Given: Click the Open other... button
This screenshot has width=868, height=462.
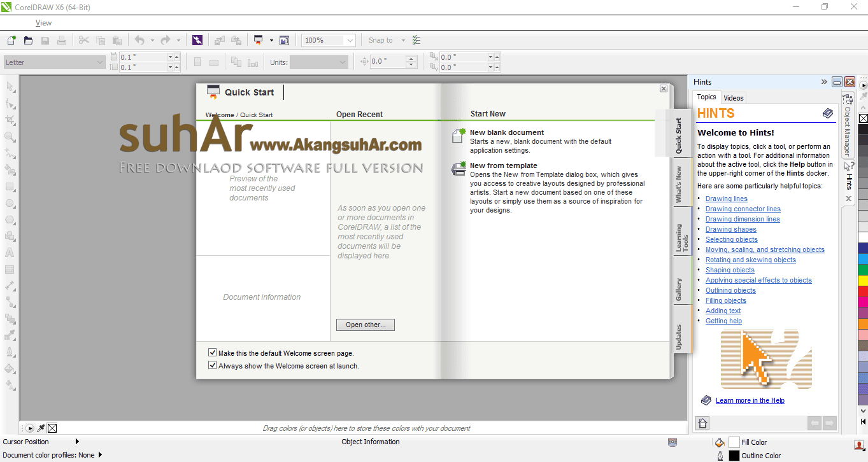Looking at the screenshot, I should (x=366, y=325).
